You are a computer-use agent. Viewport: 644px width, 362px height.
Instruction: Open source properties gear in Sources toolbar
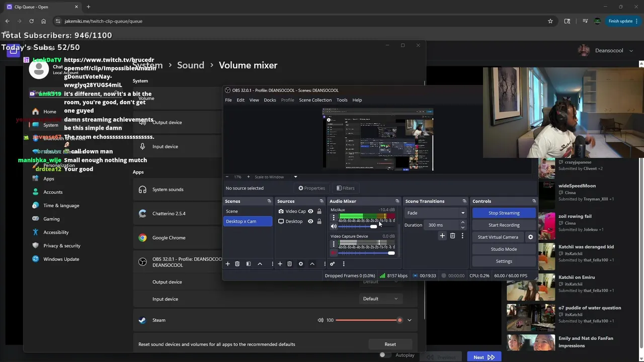tap(301, 264)
